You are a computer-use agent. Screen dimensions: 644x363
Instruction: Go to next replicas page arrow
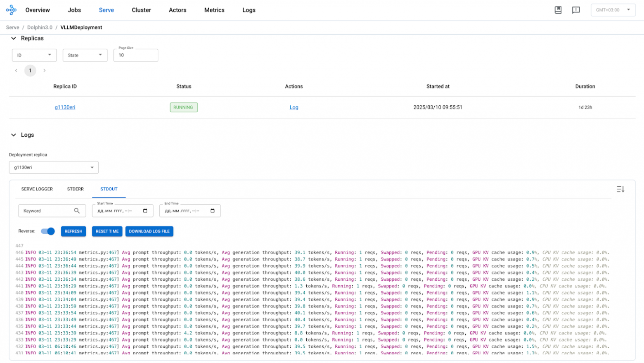pos(45,71)
